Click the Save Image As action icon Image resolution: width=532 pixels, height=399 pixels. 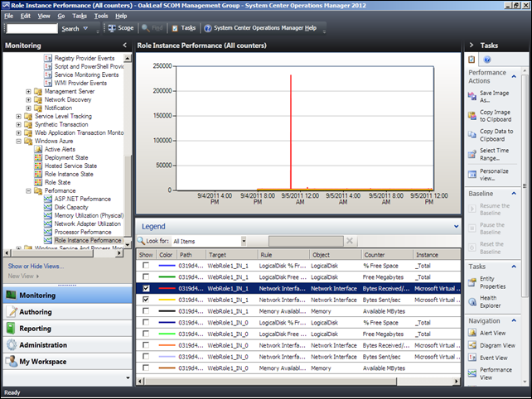472,96
